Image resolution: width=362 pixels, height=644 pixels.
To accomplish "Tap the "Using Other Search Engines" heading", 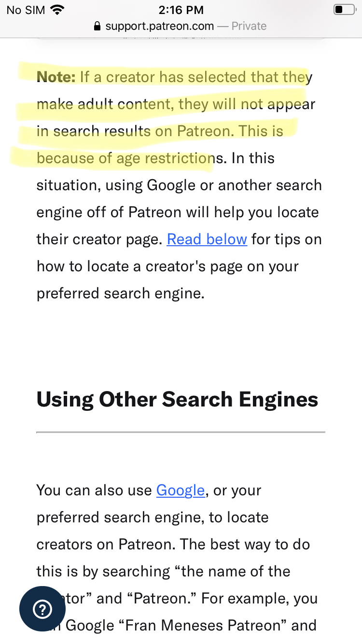I will pos(178,400).
